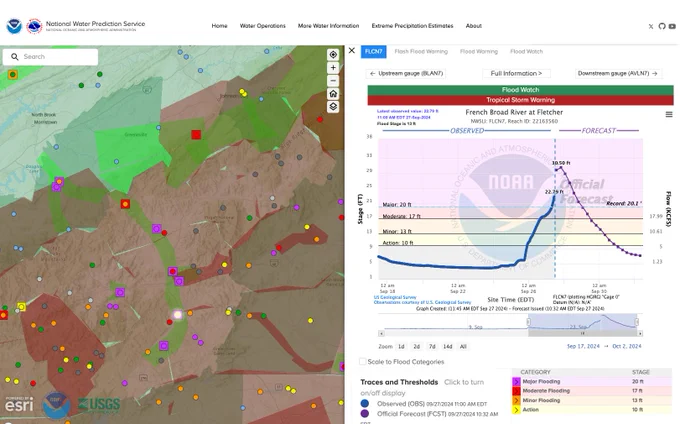
Task: Click the 30.50 ft forecast peak point
Action: coord(562,167)
